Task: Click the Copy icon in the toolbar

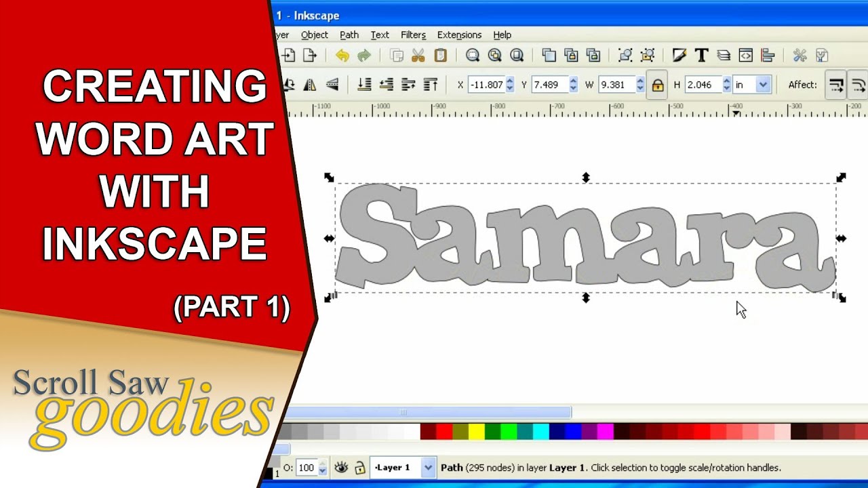Action: [x=397, y=56]
